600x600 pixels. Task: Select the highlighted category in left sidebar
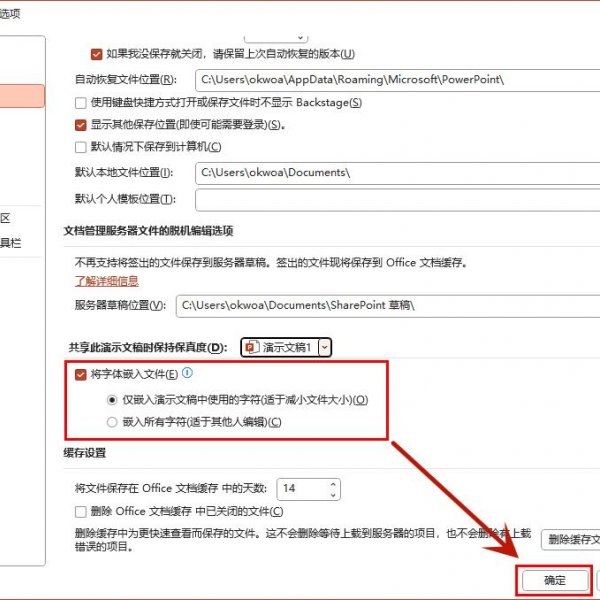(x=22, y=96)
